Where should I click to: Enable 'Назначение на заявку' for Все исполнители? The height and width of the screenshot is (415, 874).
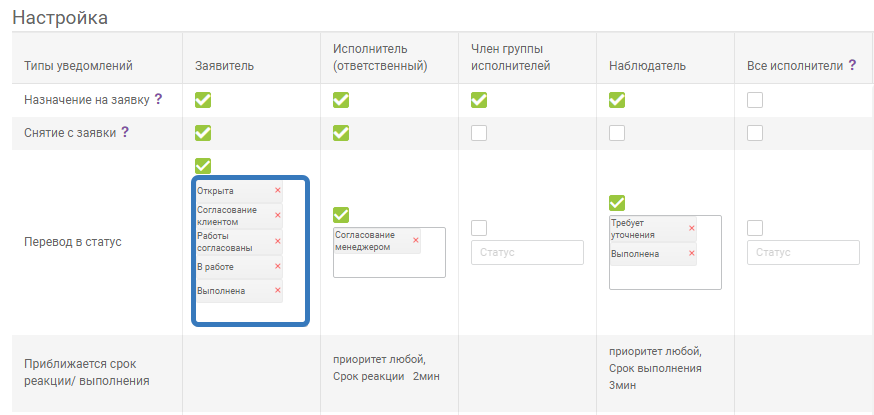pyautogui.click(x=755, y=100)
